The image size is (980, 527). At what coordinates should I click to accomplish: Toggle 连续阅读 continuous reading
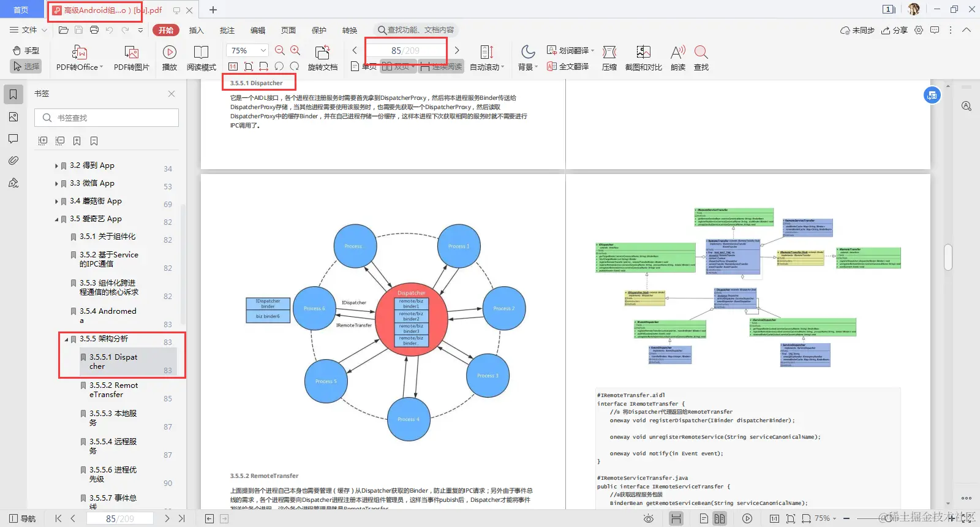tap(441, 66)
